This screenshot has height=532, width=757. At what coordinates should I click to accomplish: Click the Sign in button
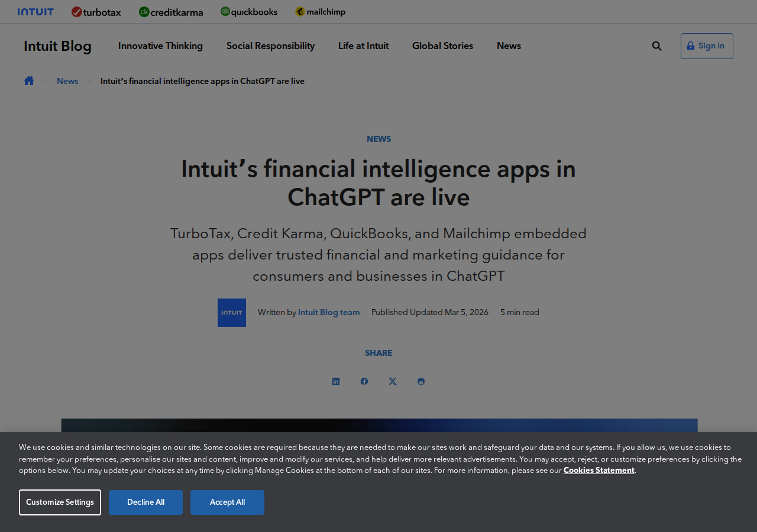click(707, 46)
